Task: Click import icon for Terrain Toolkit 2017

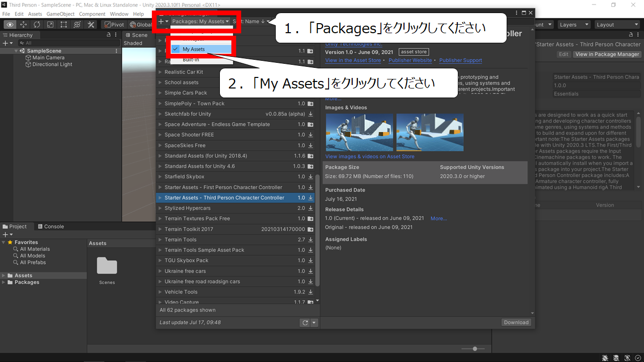Action: pos(310,229)
